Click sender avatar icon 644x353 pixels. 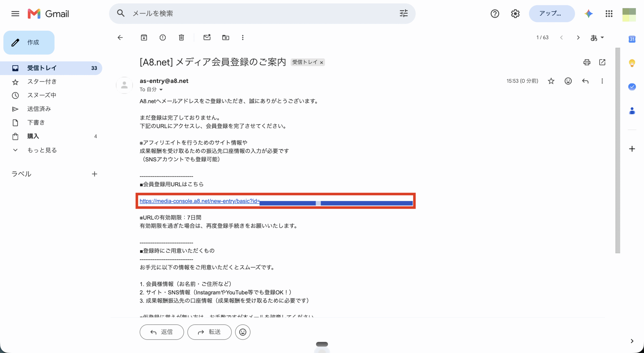[124, 85]
